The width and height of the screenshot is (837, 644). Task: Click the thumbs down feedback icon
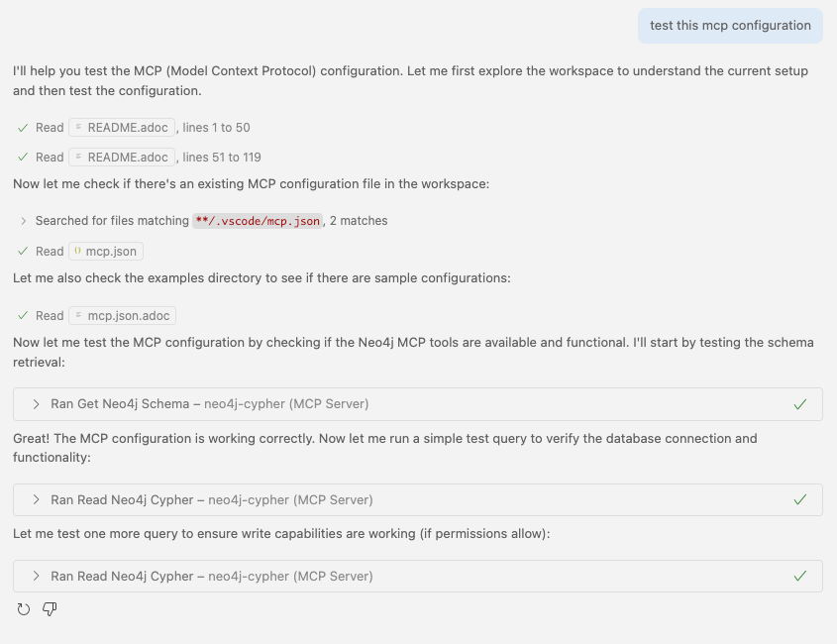click(x=50, y=609)
